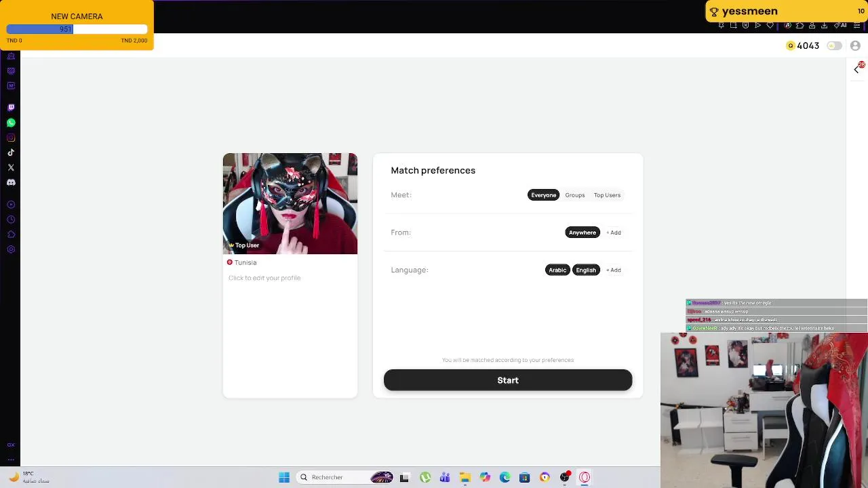Image resolution: width=868 pixels, height=488 pixels.
Task: Open X (Twitter) from the browser sidebar
Action: tap(11, 167)
